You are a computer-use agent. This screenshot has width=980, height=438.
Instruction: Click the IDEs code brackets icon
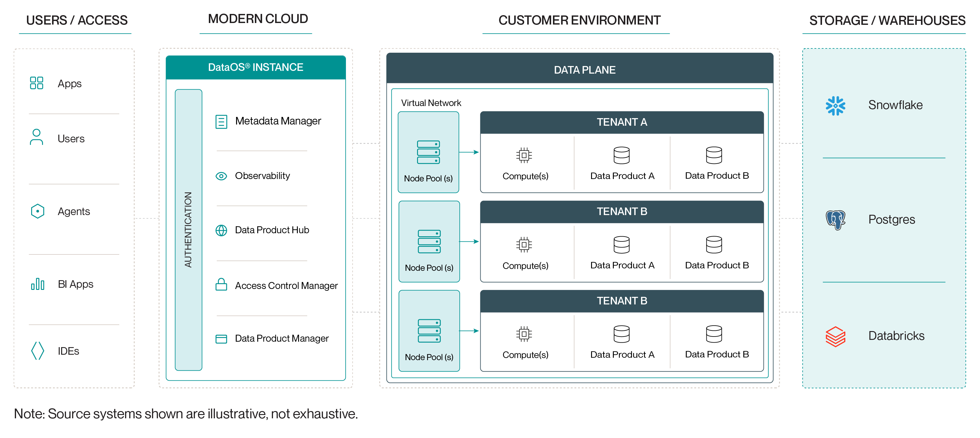tap(37, 351)
